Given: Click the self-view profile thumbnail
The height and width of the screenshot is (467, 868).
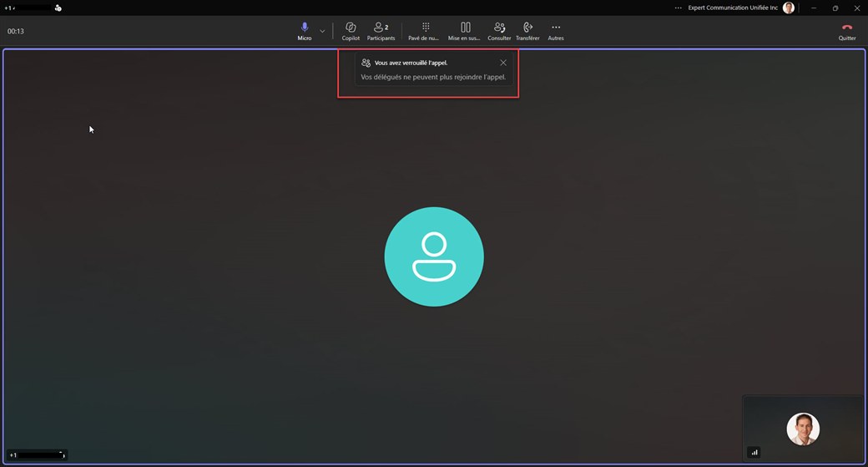Looking at the screenshot, I should pyautogui.click(x=803, y=429).
